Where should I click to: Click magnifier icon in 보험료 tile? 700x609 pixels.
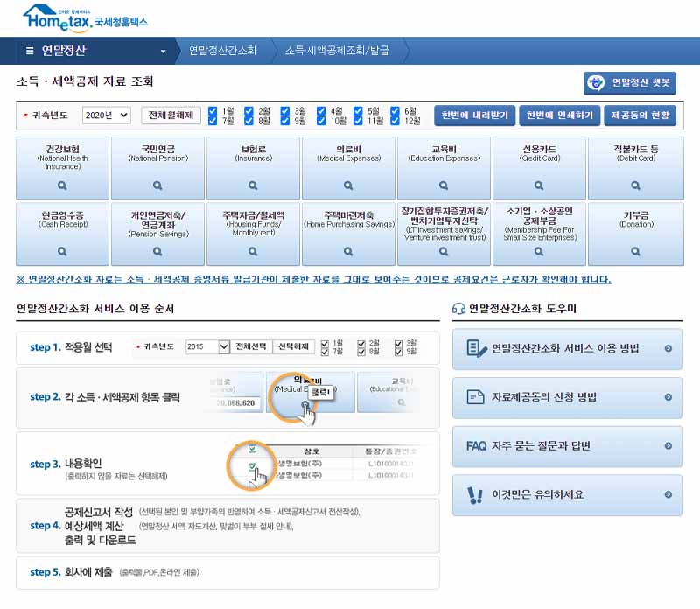pos(253,185)
